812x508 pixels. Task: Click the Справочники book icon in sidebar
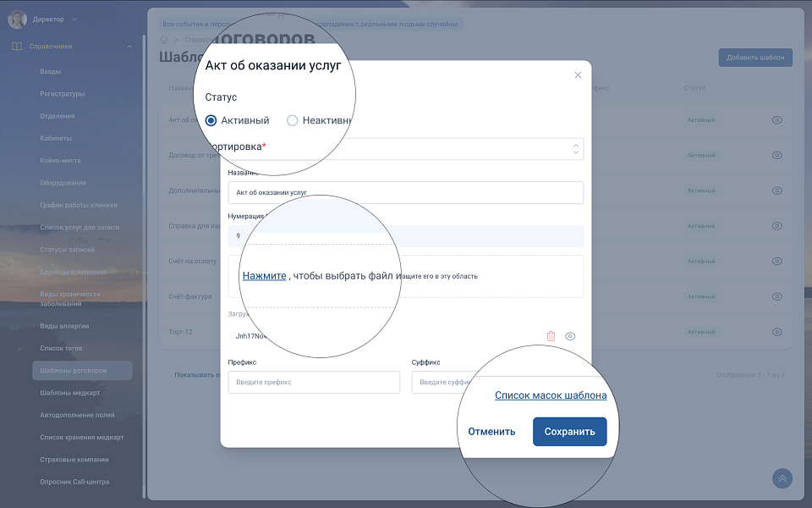pyautogui.click(x=17, y=47)
